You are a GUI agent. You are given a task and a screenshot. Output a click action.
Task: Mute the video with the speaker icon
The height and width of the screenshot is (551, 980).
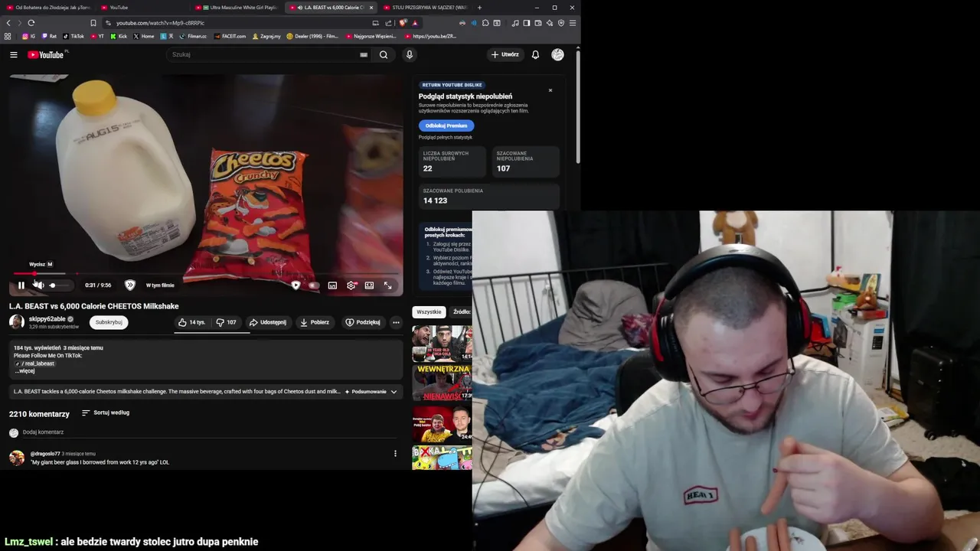(x=38, y=285)
